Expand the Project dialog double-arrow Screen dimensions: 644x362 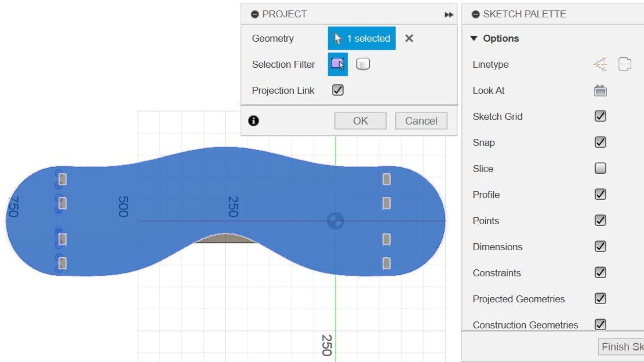(449, 14)
